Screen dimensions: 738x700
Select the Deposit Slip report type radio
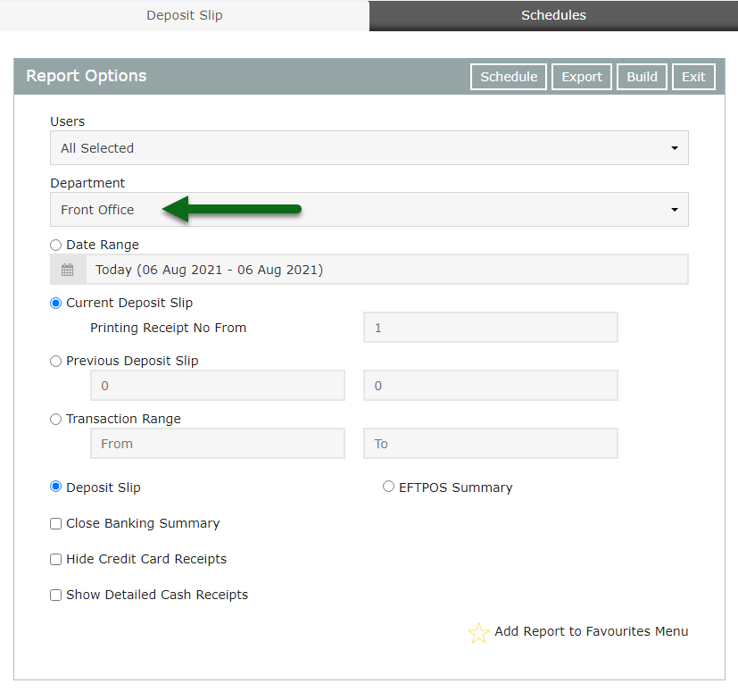55,487
